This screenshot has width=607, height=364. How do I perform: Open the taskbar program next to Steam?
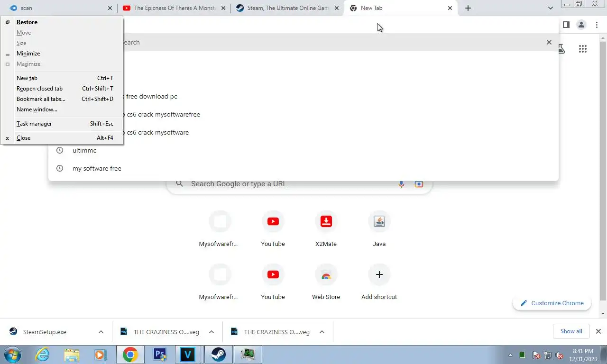click(x=248, y=355)
